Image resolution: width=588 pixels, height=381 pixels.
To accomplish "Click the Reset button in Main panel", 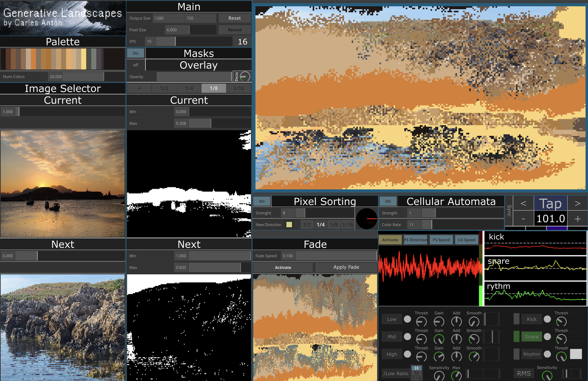I will tap(235, 18).
